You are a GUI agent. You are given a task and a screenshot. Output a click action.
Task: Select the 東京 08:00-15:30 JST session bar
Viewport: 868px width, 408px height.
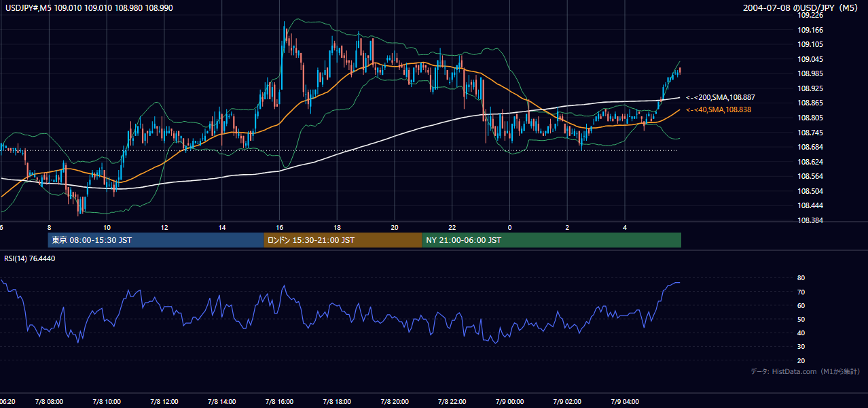[x=156, y=240]
